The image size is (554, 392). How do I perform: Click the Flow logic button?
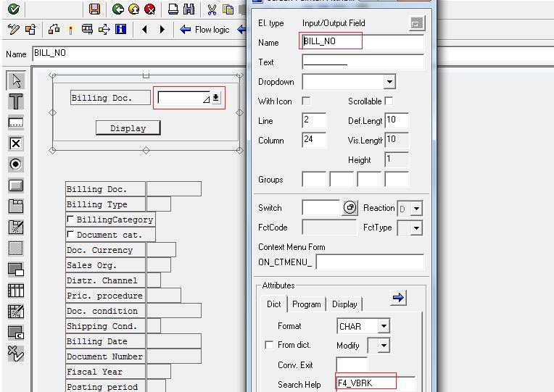[205, 30]
